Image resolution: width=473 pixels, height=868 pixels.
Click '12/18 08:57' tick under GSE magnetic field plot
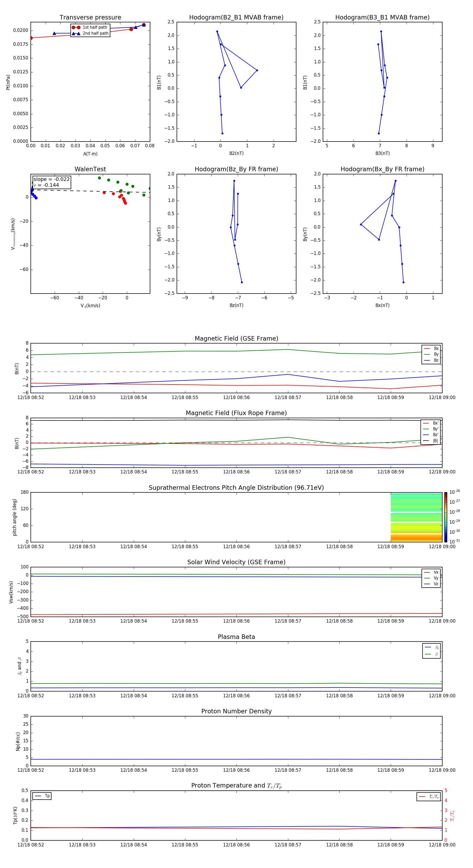pyautogui.click(x=288, y=398)
